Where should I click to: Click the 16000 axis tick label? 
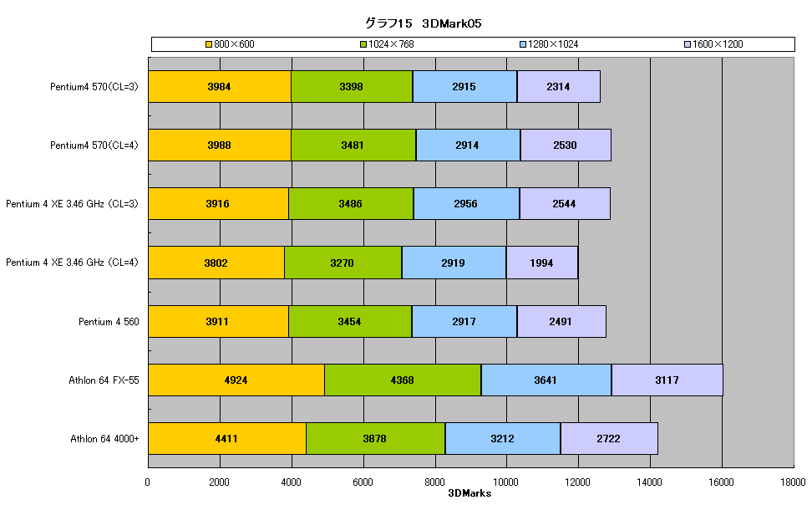(721, 482)
